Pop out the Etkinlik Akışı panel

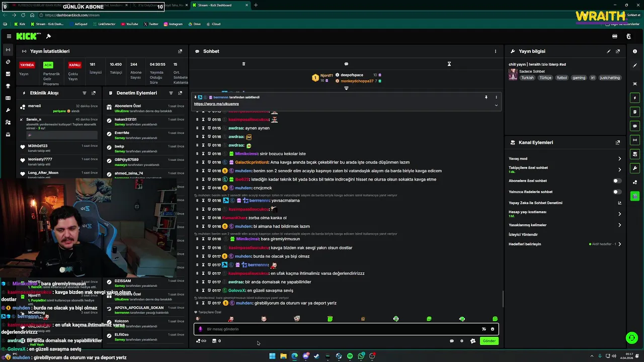(94, 93)
